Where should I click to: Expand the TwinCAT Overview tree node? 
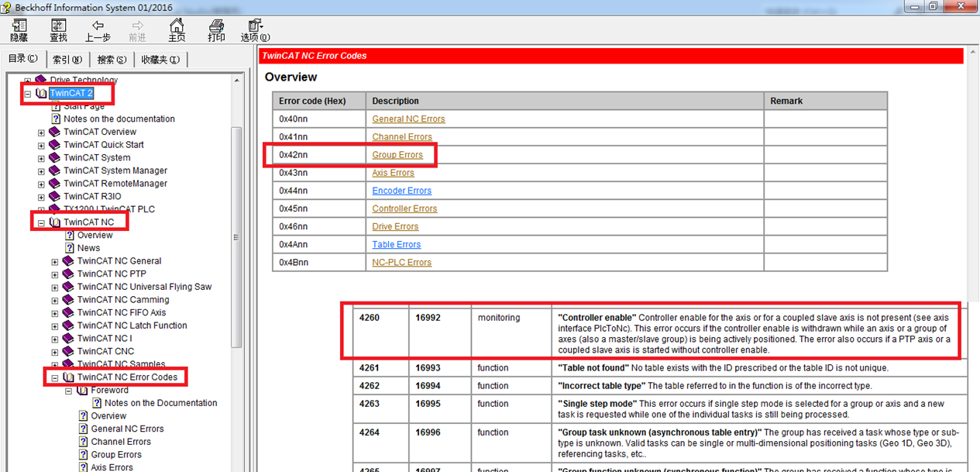point(41,133)
